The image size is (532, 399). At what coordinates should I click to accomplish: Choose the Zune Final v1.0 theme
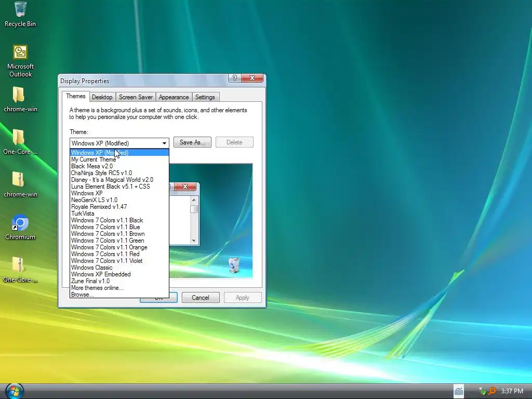(x=119, y=281)
